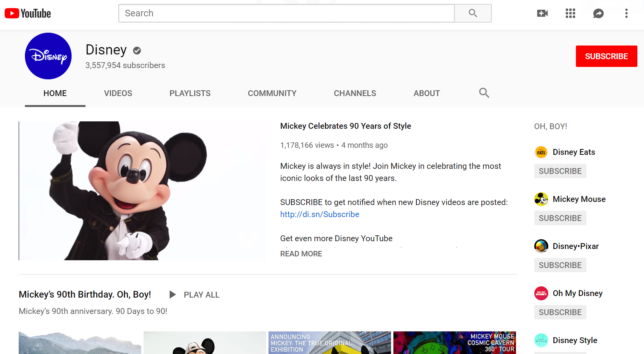Click the 3,557,954 subscribers count
This screenshot has height=354, width=644.
click(x=125, y=65)
